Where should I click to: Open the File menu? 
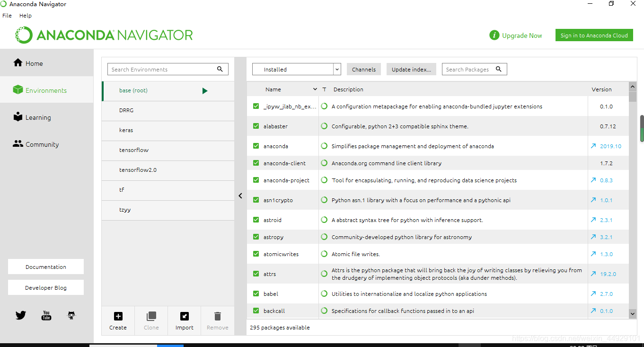[x=7, y=16]
